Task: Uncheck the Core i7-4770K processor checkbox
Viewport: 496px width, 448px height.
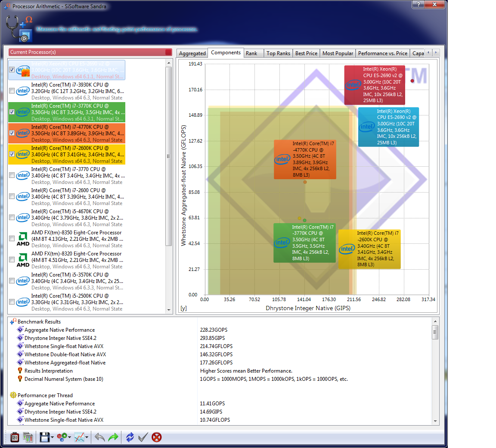Action: point(12,133)
